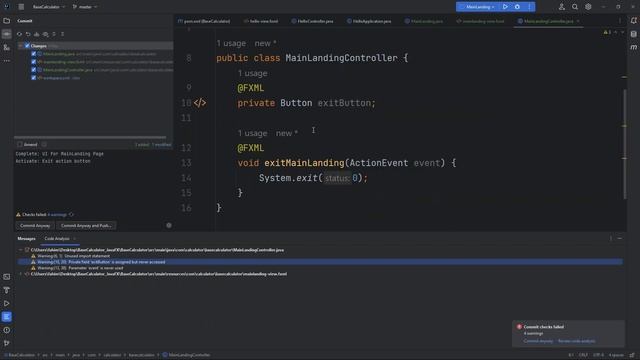Open the hamburger main menu
The height and width of the screenshot is (360, 640).
(x=21, y=7)
